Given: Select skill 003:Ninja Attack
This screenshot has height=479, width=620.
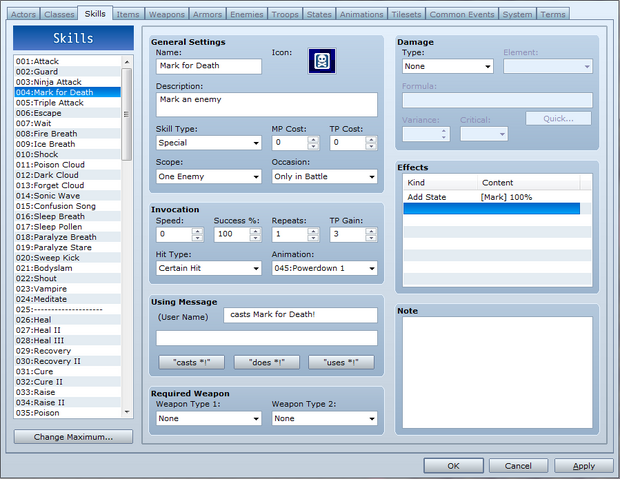Looking at the screenshot, I should 68,82.
